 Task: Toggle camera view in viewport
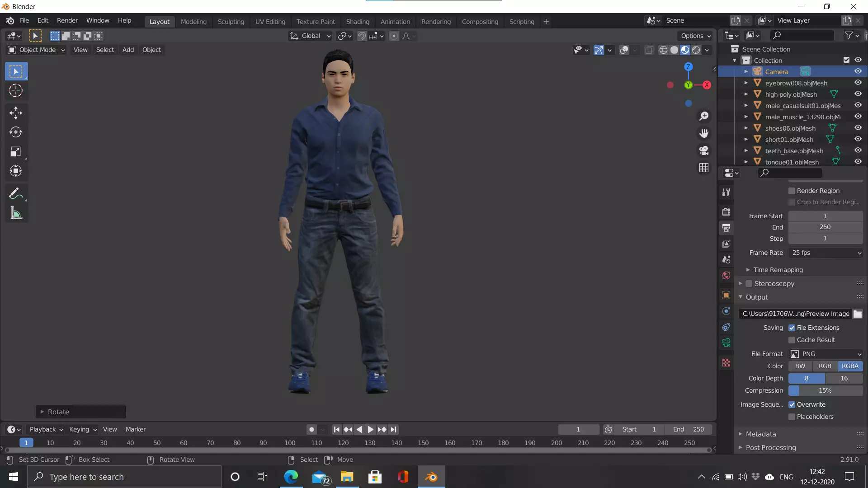click(x=704, y=150)
